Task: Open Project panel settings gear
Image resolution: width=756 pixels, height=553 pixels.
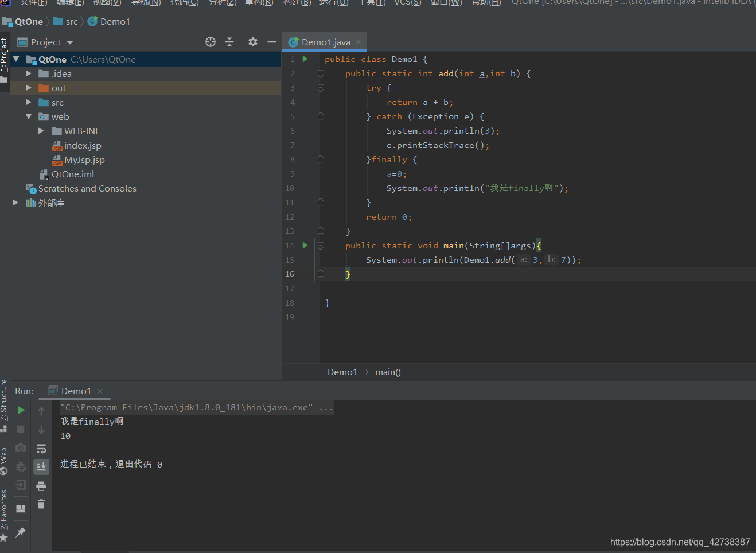Action: [x=253, y=42]
